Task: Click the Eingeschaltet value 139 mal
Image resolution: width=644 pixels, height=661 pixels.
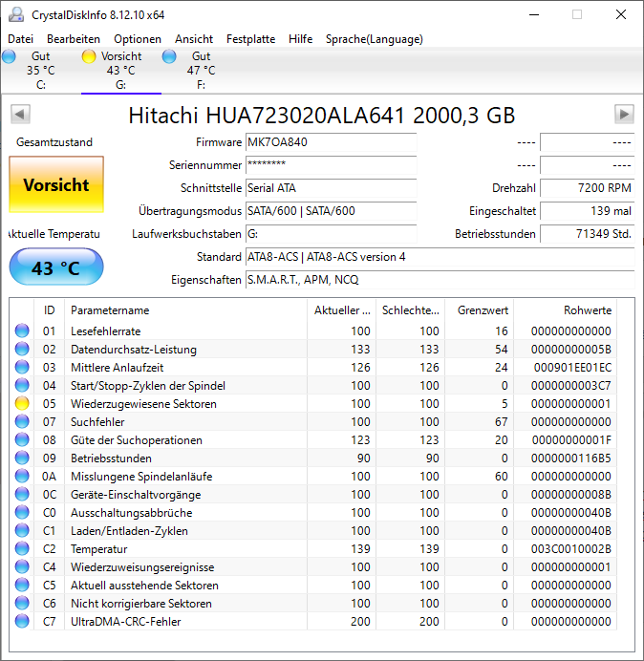Action: tap(587, 211)
